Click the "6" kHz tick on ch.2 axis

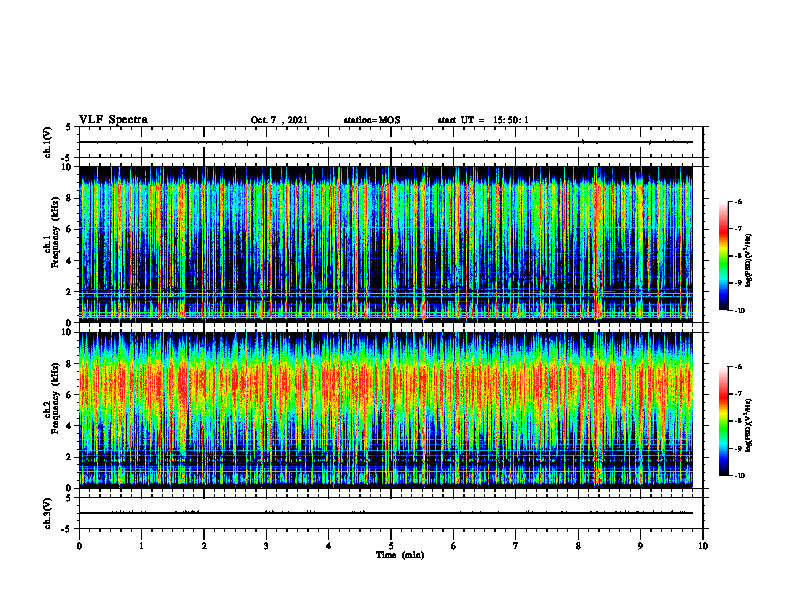click(x=70, y=395)
